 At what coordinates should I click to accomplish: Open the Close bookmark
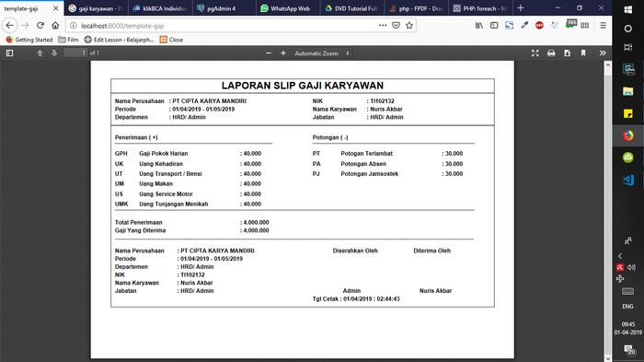[x=171, y=40]
